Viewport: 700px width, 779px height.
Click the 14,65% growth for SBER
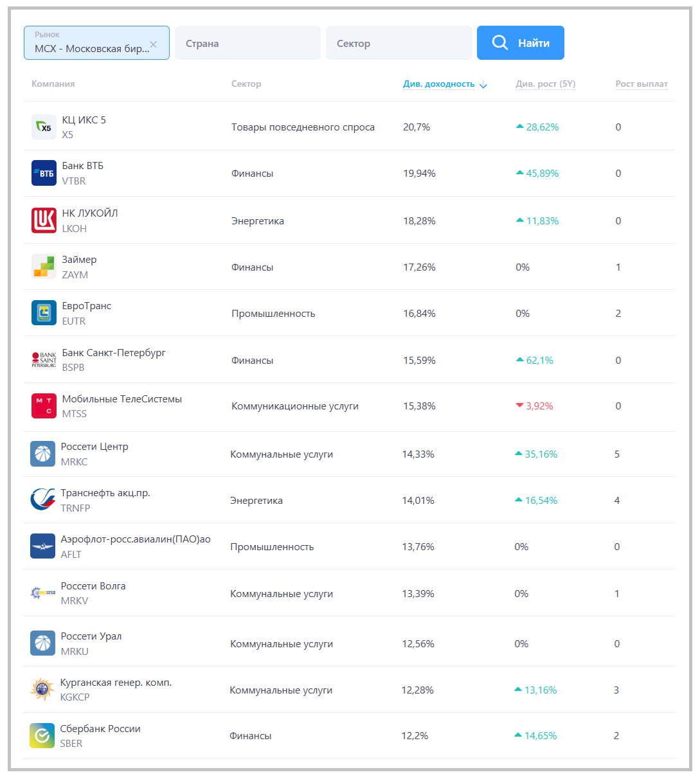[535, 736]
